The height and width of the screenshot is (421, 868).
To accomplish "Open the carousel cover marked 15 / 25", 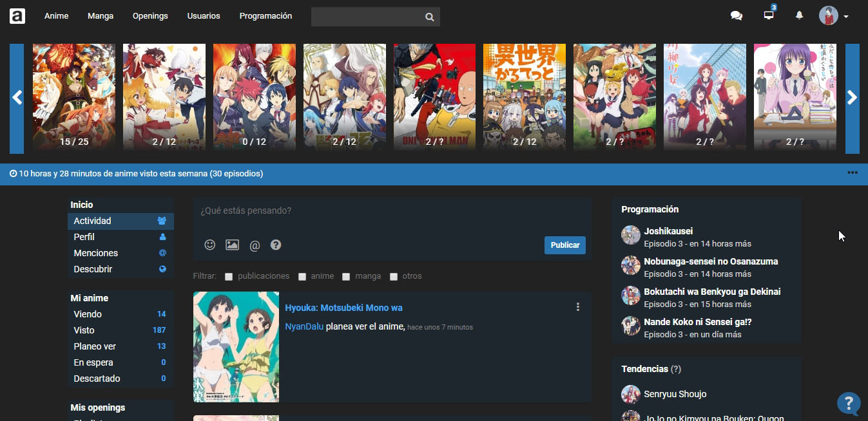I will pyautogui.click(x=74, y=98).
